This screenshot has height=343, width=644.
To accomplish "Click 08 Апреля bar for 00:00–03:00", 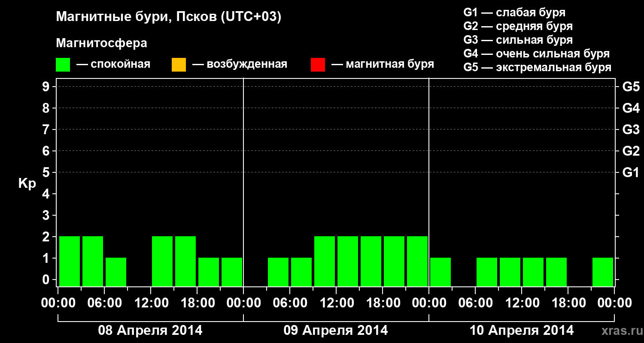I will click(x=70, y=261).
